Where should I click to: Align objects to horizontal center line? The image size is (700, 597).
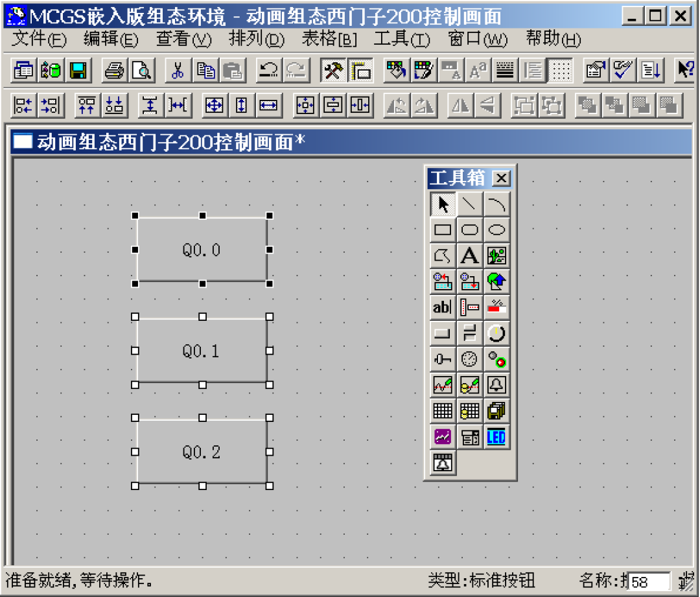333,106
